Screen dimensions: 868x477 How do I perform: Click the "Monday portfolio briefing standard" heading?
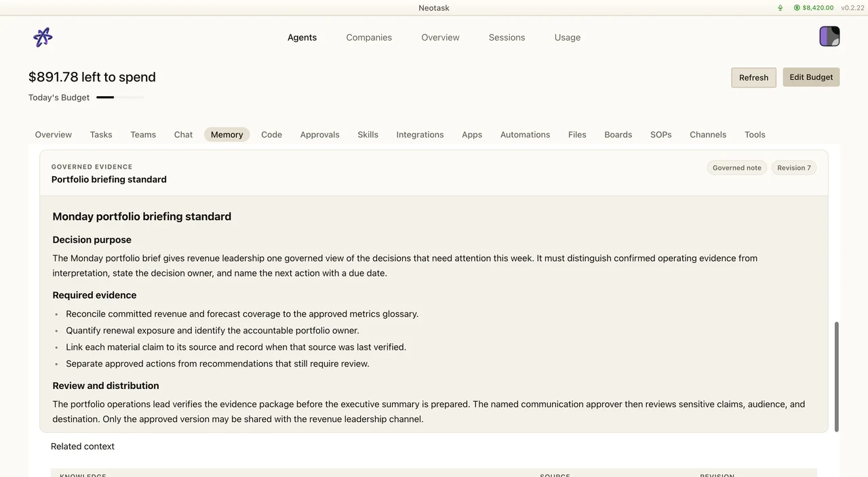tap(142, 217)
